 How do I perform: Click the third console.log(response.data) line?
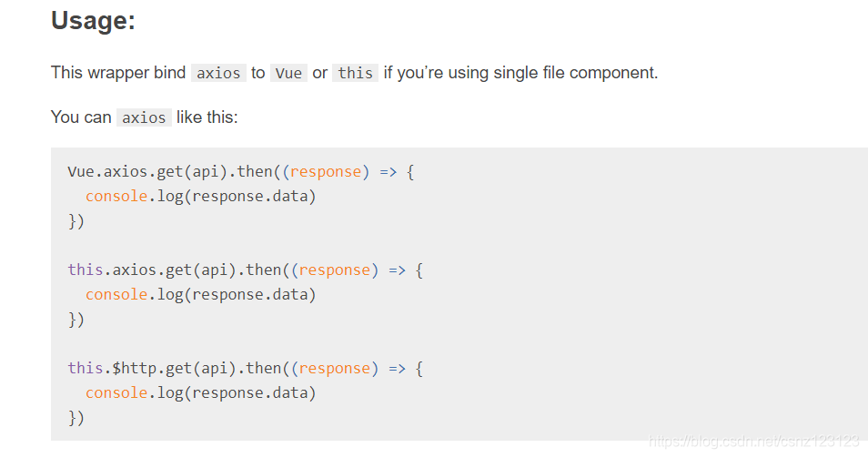point(200,393)
